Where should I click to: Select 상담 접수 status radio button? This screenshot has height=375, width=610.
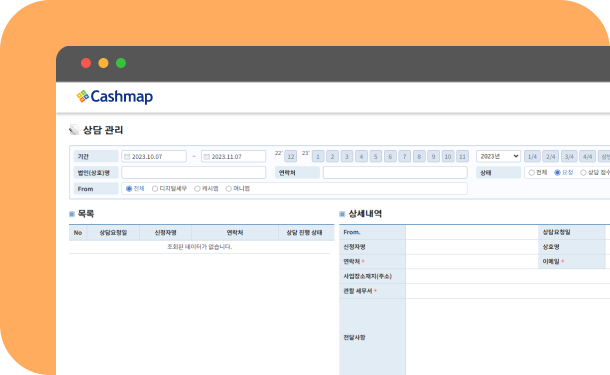(583, 172)
